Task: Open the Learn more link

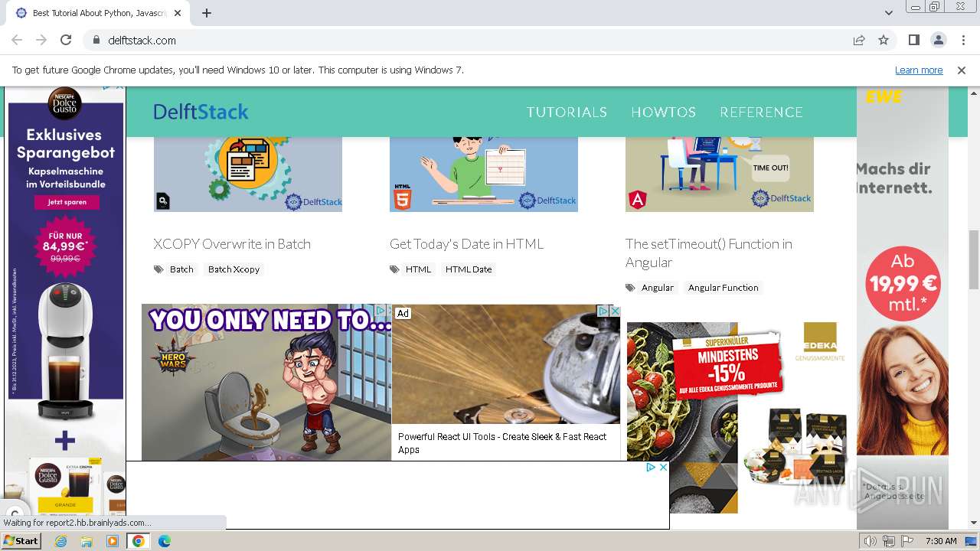Action: coord(919,70)
